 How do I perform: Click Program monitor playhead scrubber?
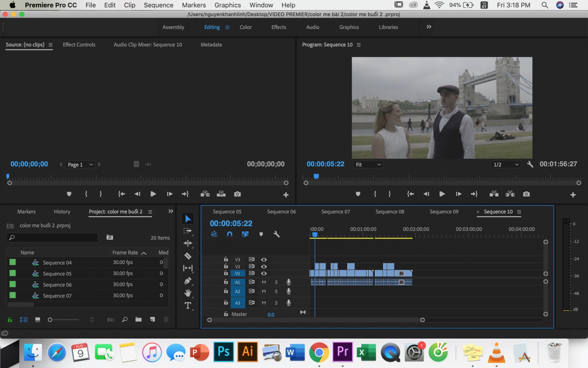[316, 177]
